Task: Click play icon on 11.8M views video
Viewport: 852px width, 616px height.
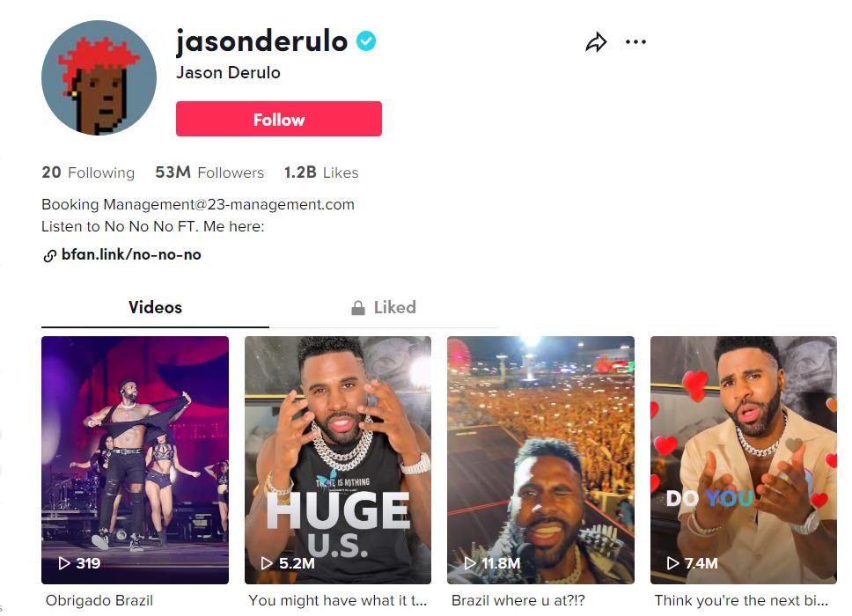Action: (470, 563)
